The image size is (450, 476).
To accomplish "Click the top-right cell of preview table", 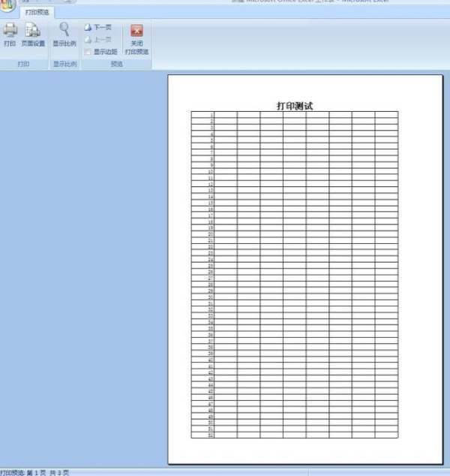I will click(x=386, y=114).
